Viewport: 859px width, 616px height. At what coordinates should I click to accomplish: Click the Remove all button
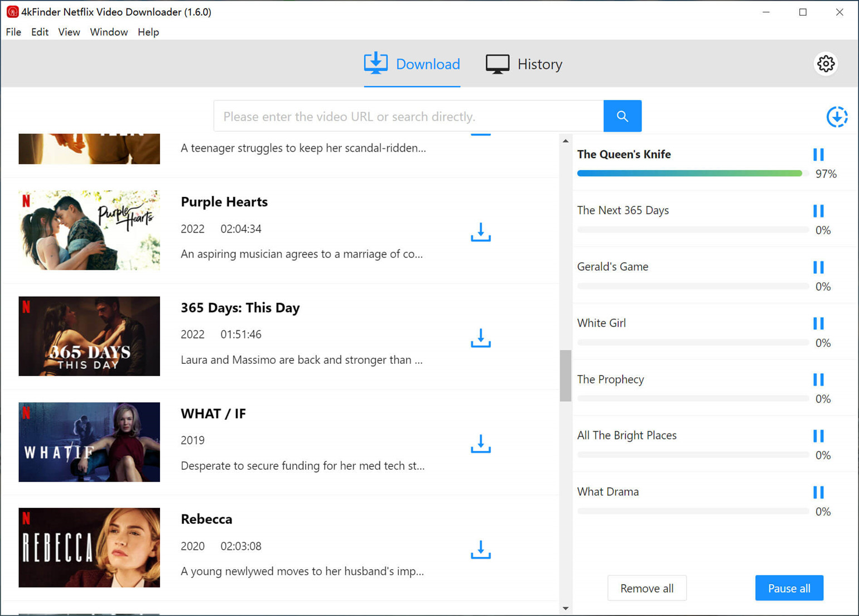(x=646, y=588)
